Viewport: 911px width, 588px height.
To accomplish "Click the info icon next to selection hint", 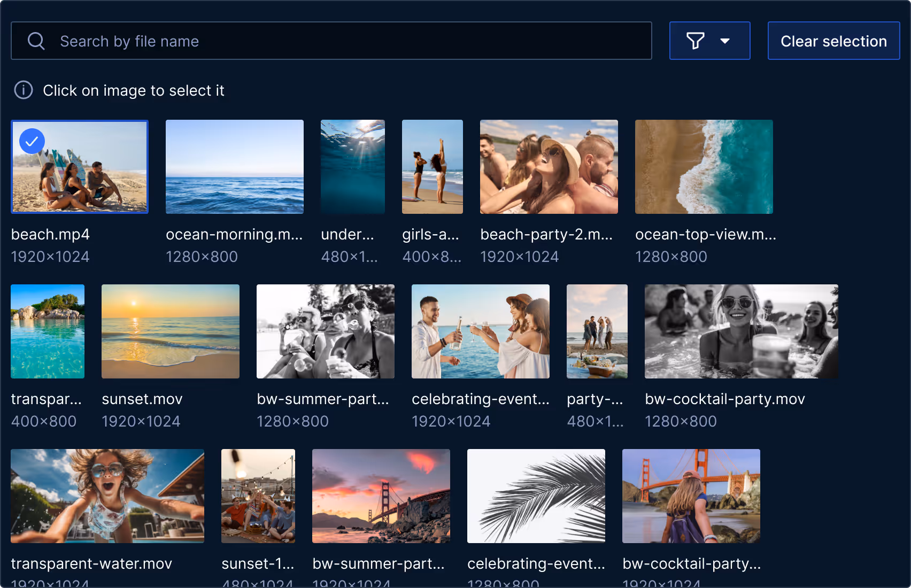I will tap(23, 90).
